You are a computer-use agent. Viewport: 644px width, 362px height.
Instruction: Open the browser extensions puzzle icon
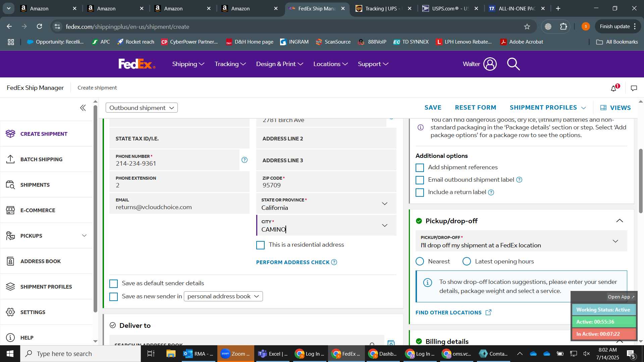point(564,26)
